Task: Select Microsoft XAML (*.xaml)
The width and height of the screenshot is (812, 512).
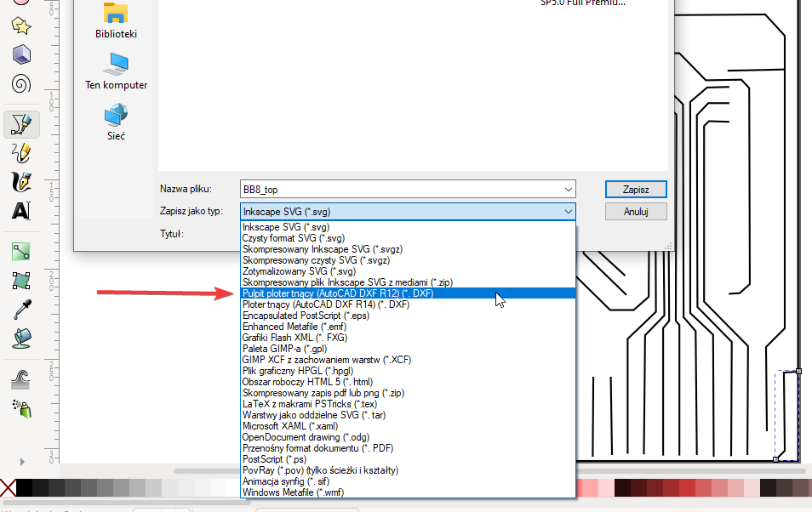Action: pos(408,426)
